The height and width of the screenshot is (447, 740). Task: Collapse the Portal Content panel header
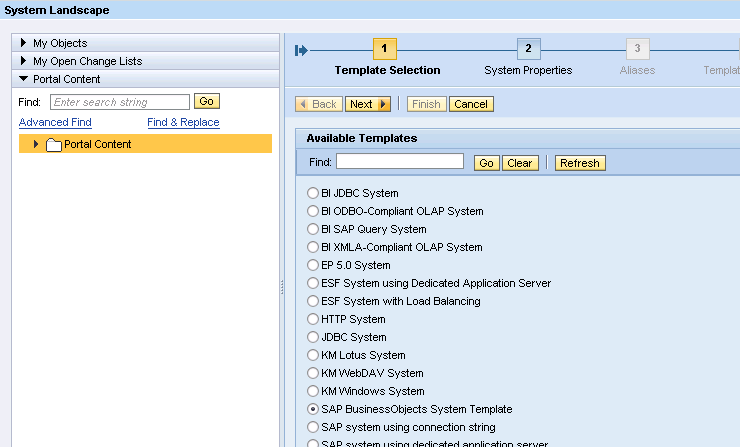coord(25,79)
